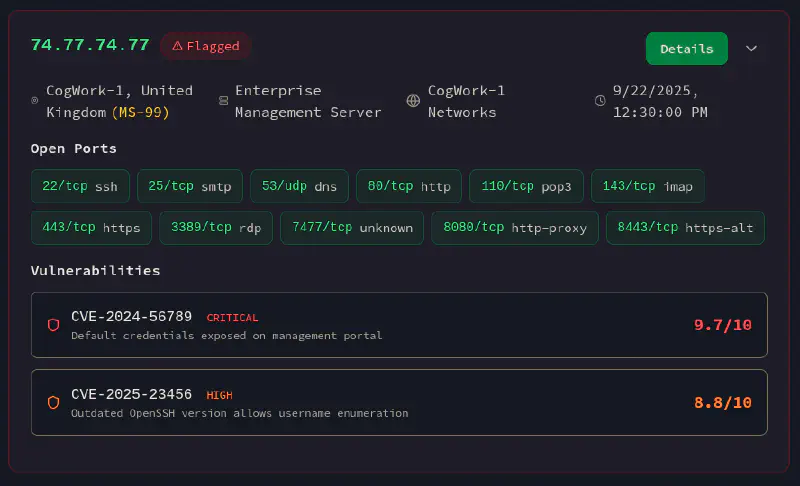Collapse the host card with the chevron
The height and width of the screenshot is (486, 800).
click(x=752, y=48)
